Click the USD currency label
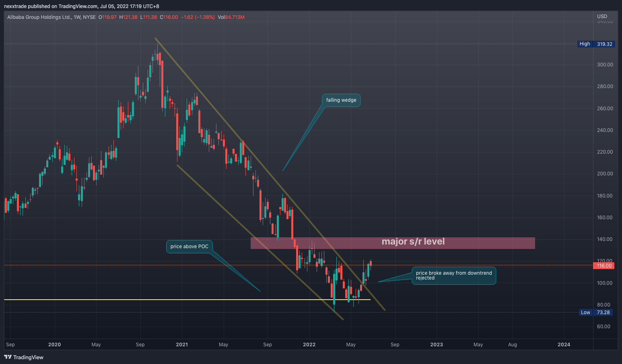Screen dimensions: 622x364 [x=602, y=16]
